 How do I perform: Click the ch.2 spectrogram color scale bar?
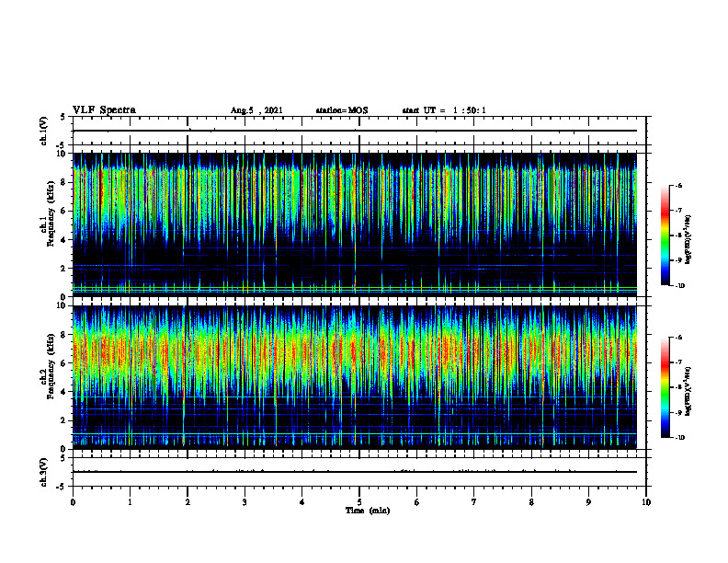(x=665, y=387)
